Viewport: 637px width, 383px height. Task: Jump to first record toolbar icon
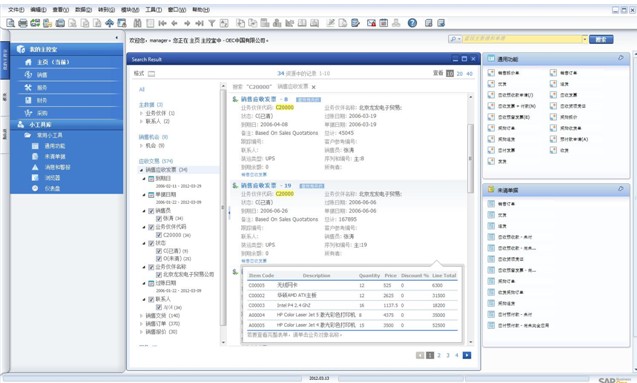tap(162, 23)
